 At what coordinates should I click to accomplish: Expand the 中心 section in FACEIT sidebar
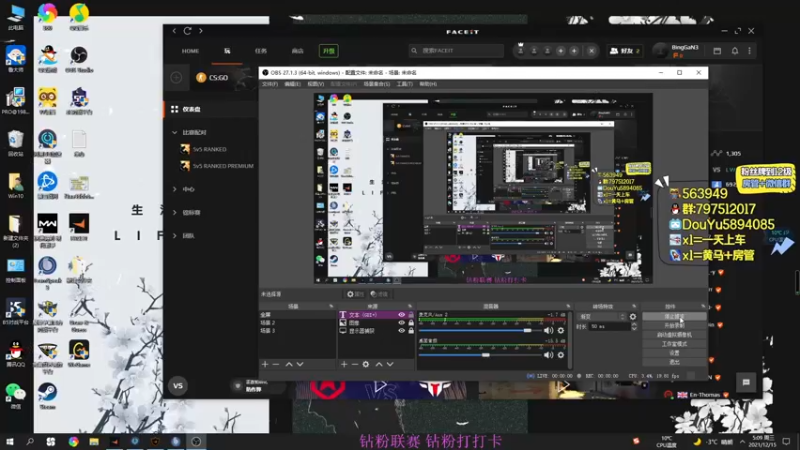click(x=175, y=189)
